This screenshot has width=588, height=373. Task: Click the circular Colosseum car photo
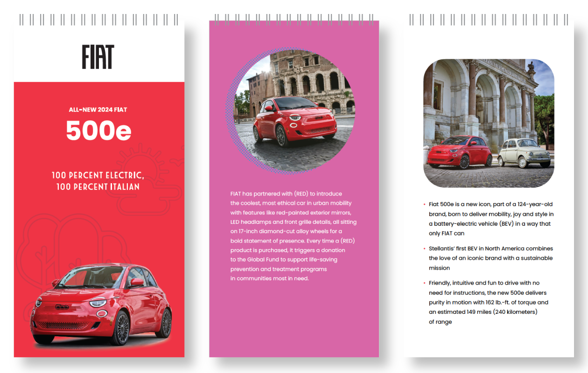294,110
